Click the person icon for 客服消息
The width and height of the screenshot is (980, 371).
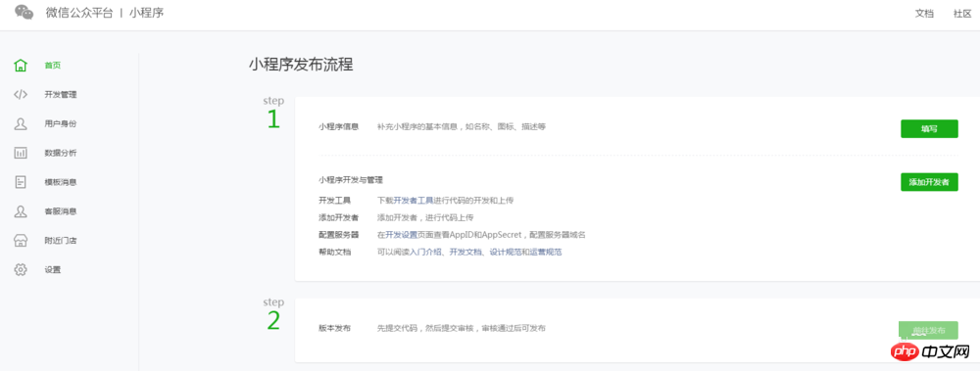coord(21,211)
